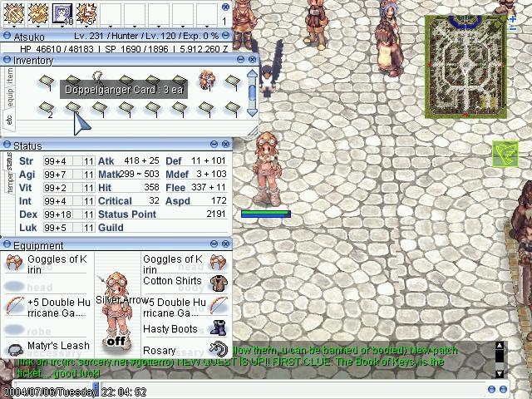Click the Cotton Shirts equipment name
Viewport: 532px width, 399px height.
(x=172, y=281)
